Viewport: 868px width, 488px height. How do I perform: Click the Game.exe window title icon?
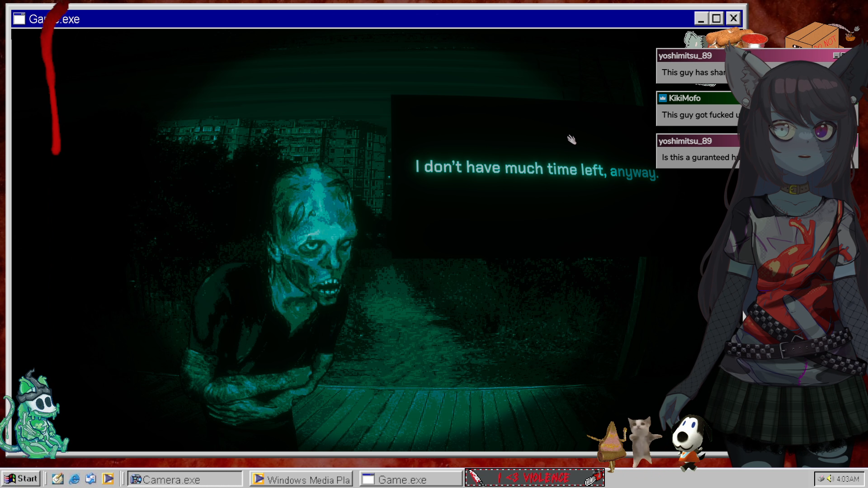pos(19,19)
